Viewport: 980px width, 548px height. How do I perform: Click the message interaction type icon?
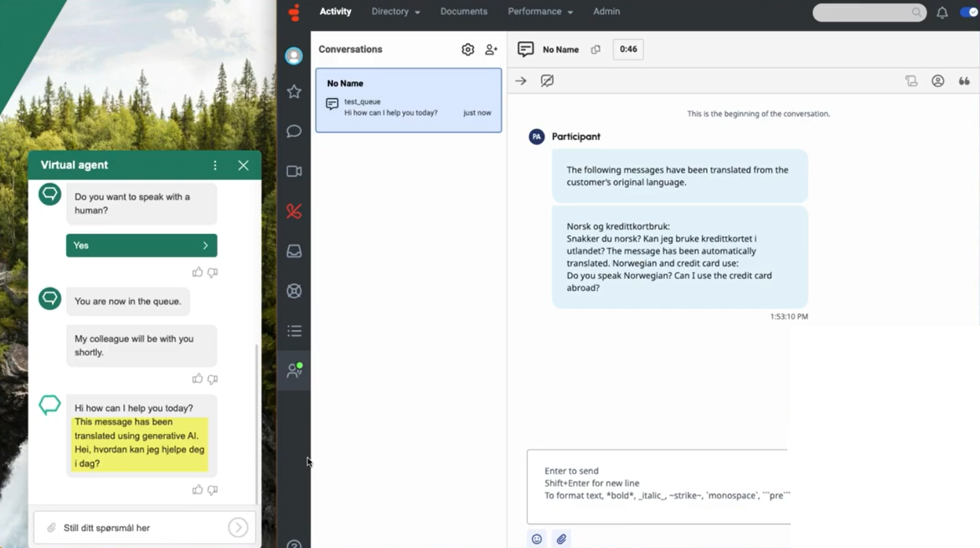[x=526, y=49]
